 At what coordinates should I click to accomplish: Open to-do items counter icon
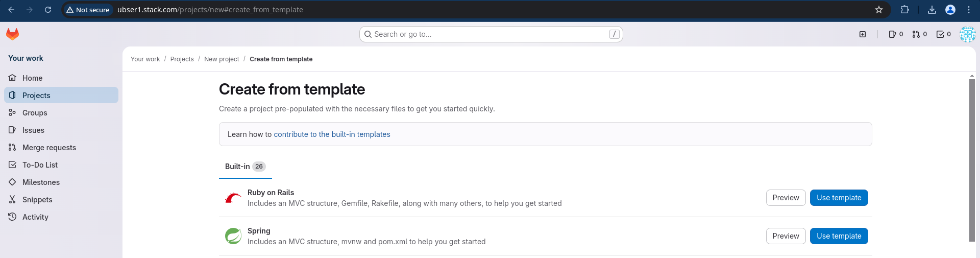(x=944, y=34)
